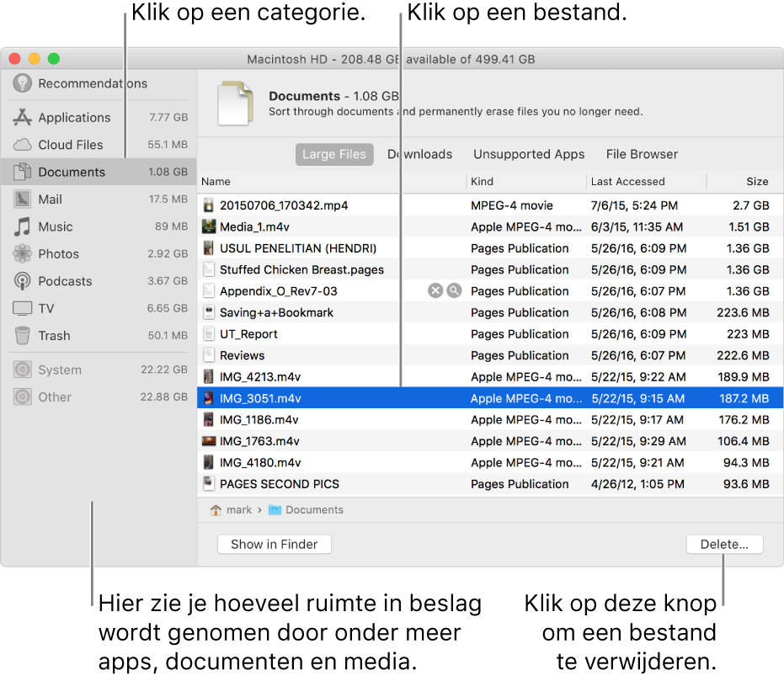Click the Saving+a+Bookmark file icon
Image resolution: width=784 pixels, height=681 pixels.
[209, 312]
